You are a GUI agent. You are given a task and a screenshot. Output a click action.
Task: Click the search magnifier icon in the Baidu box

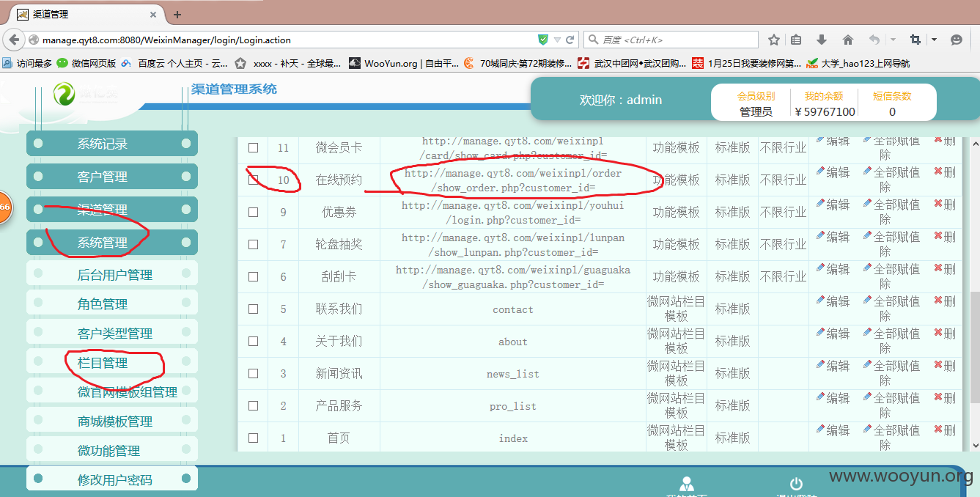pos(593,40)
